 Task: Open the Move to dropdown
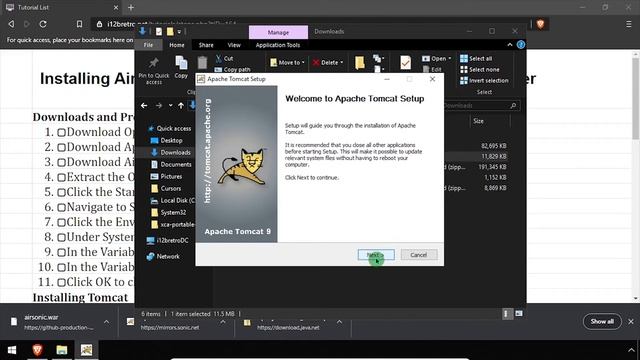tap(287, 62)
